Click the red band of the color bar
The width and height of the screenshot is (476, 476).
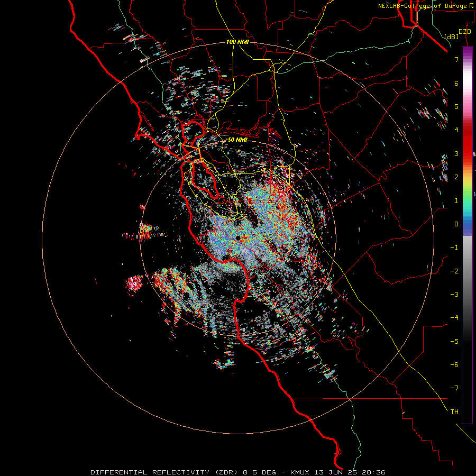tap(467, 147)
